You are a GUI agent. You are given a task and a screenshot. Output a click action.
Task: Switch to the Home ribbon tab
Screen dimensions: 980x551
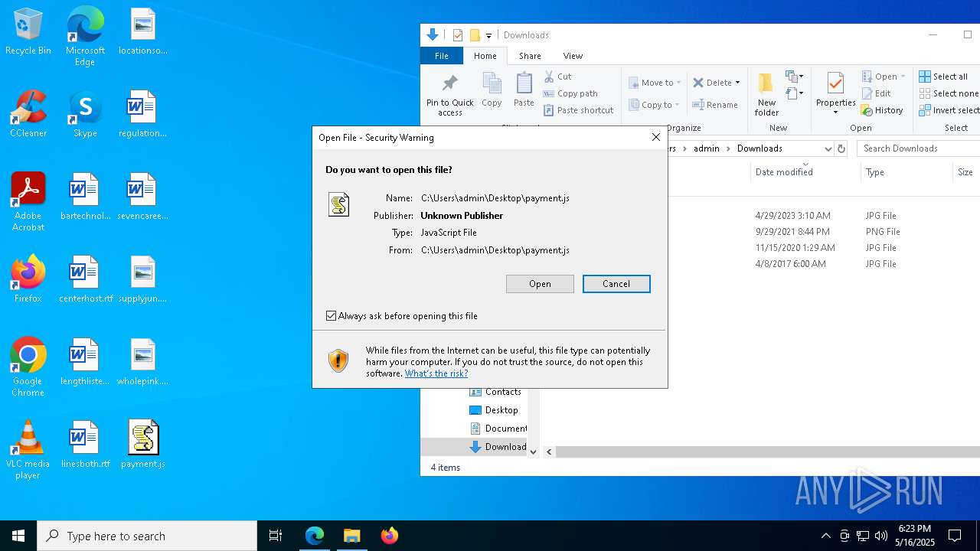click(485, 56)
